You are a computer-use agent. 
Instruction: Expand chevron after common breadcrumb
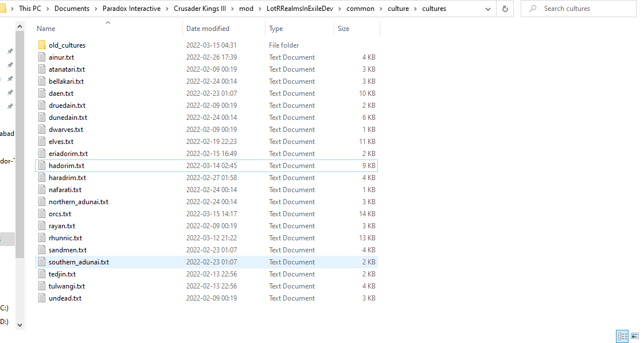pyautogui.click(x=381, y=9)
